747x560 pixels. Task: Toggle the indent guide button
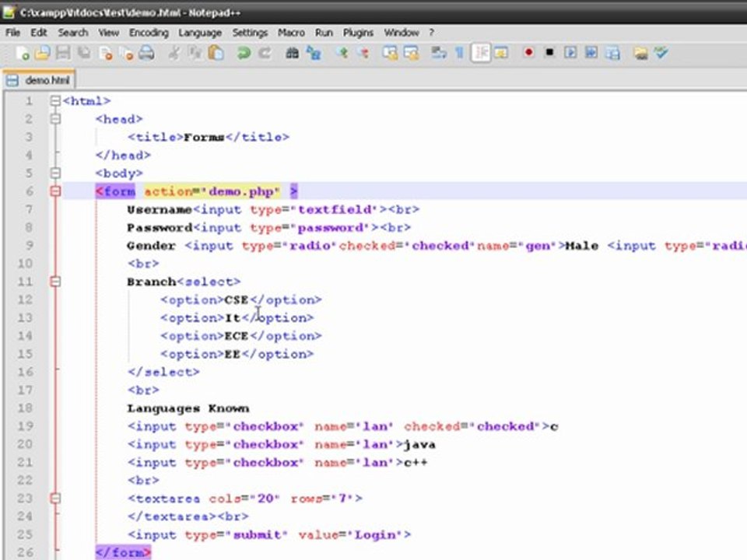tap(481, 53)
